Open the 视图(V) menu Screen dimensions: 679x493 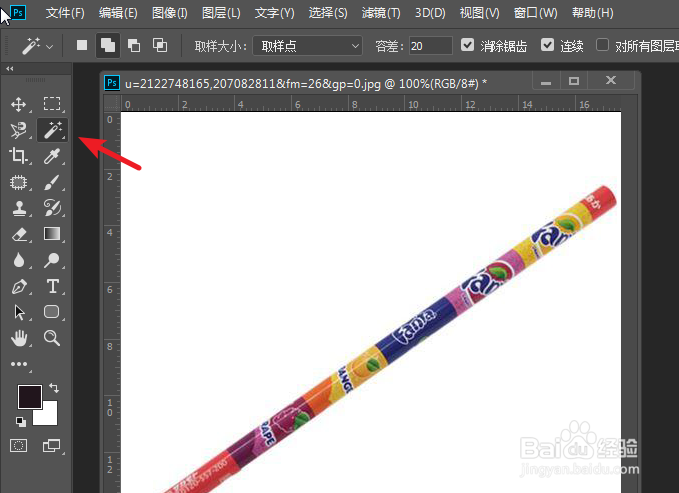(x=479, y=13)
